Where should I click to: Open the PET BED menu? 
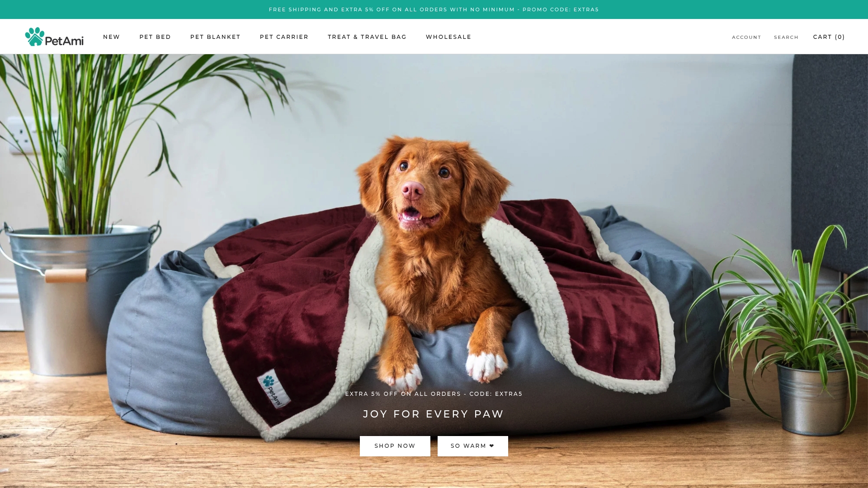[x=155, y=37]
